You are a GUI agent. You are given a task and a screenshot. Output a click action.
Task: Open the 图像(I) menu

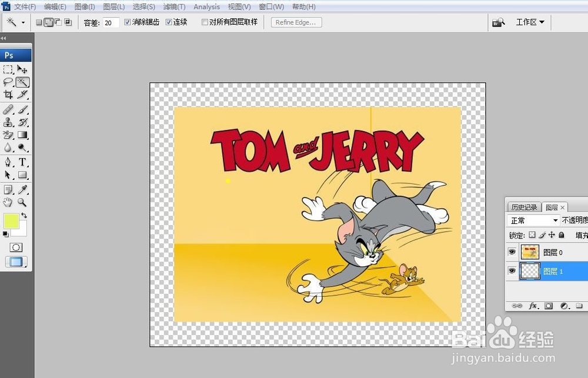pos(84,6)
